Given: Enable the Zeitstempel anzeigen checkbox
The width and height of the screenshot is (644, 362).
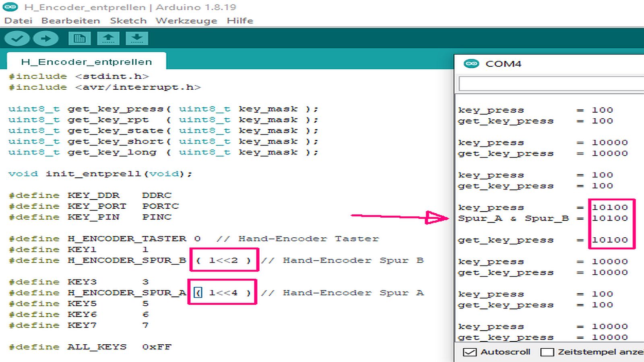Looking at the screenshot, I should 547,352.
